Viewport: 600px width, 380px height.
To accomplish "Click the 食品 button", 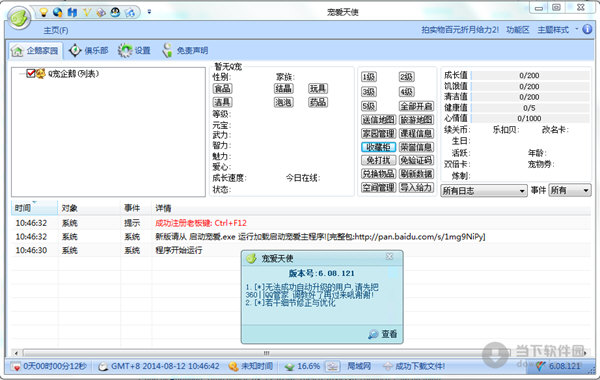I will [222, 89].
